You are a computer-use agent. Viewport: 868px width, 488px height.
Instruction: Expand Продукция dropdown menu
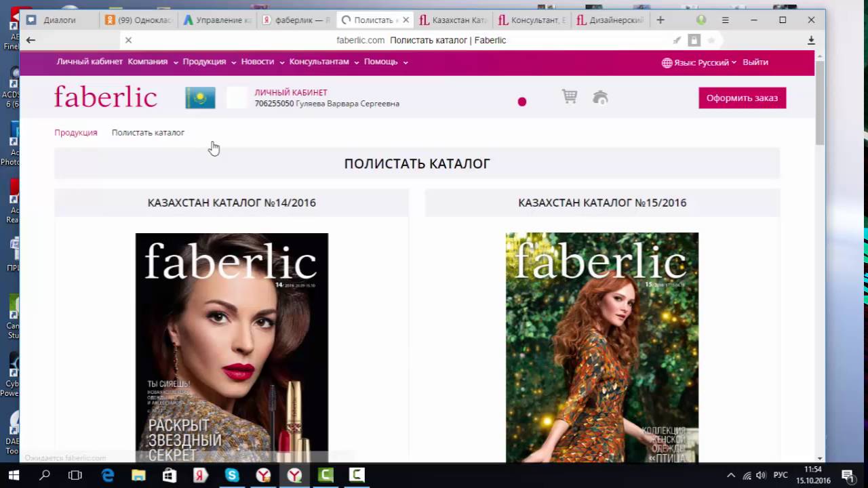pyautogui.click(x=209, y=62)
